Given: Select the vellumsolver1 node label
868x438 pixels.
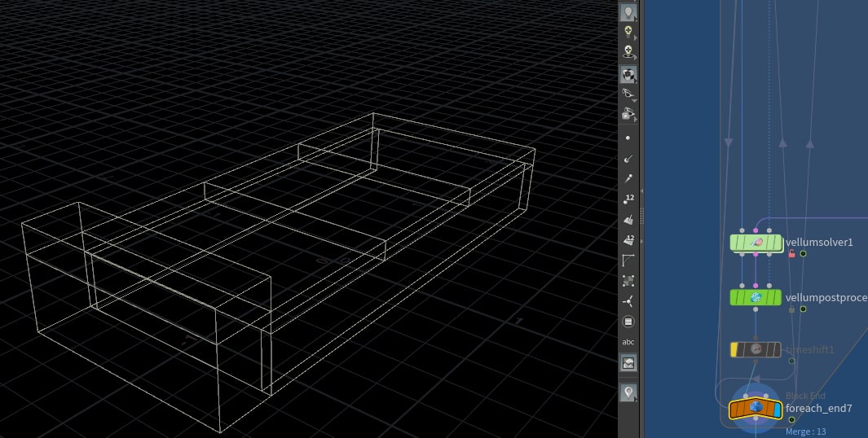Looking at the screenshot, I should click(x=819, y=243).
